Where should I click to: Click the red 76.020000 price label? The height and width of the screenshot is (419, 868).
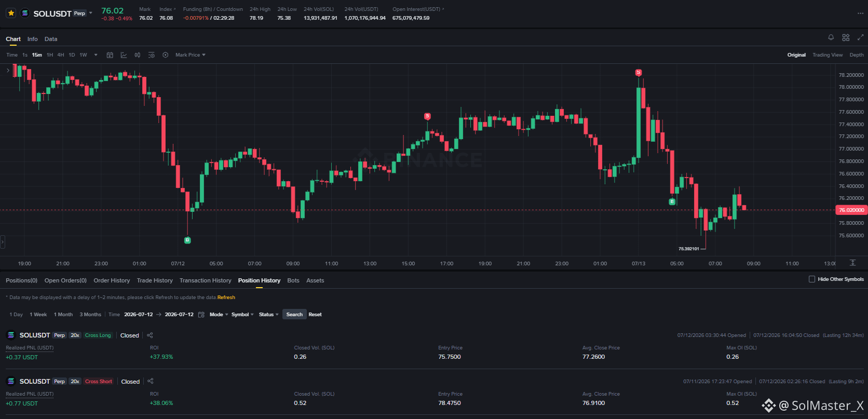(x=851, y=210)
